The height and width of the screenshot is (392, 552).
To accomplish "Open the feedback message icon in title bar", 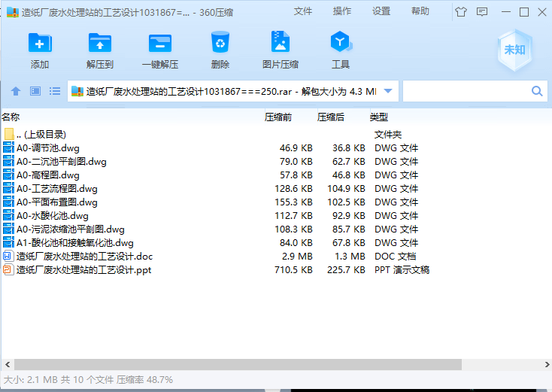I will point(482,12).
